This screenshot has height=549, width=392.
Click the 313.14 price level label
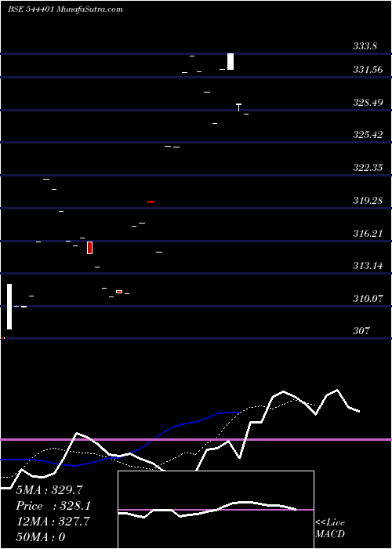point(368,266)
